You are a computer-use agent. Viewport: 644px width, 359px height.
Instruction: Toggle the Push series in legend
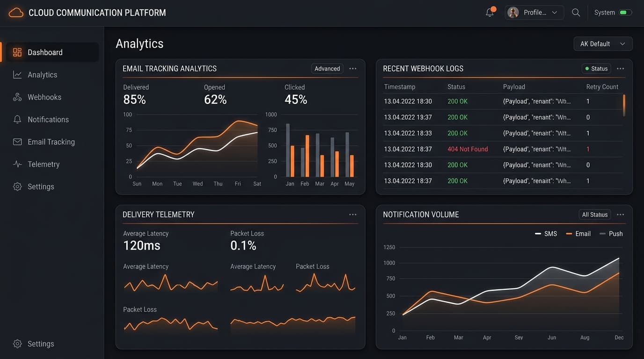(x=611, y=234)
